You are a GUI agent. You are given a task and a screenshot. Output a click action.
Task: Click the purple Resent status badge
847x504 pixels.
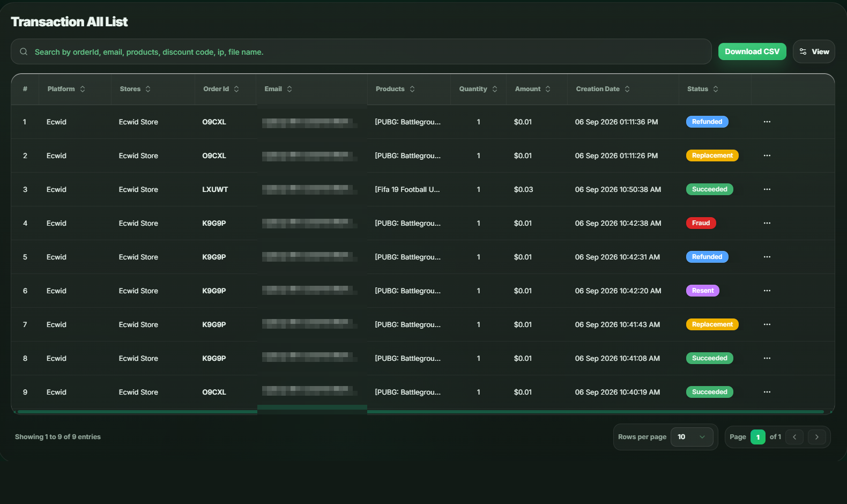[x=703, y=291]
